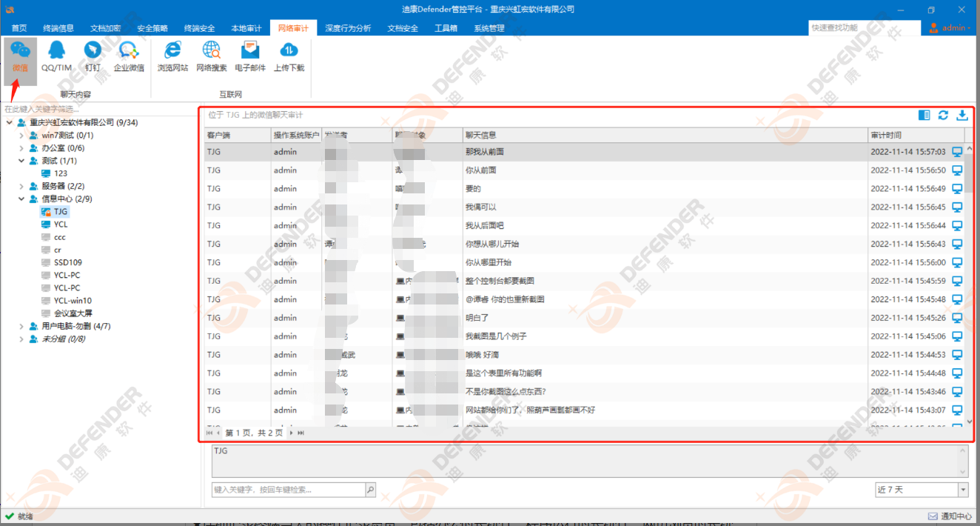Click the search magnifier next to keyword box

click(x=370, y=490)
